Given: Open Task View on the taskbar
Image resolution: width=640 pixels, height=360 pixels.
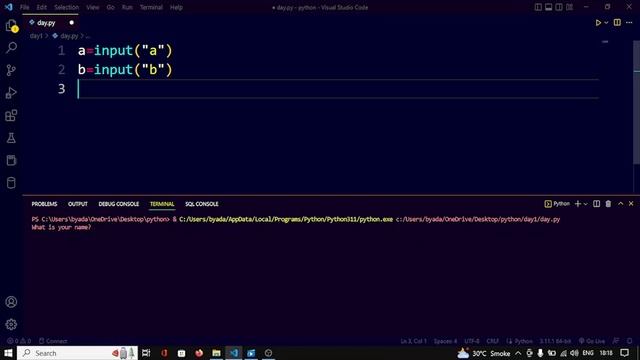Looking at the screenshot, I should [146, 353].
